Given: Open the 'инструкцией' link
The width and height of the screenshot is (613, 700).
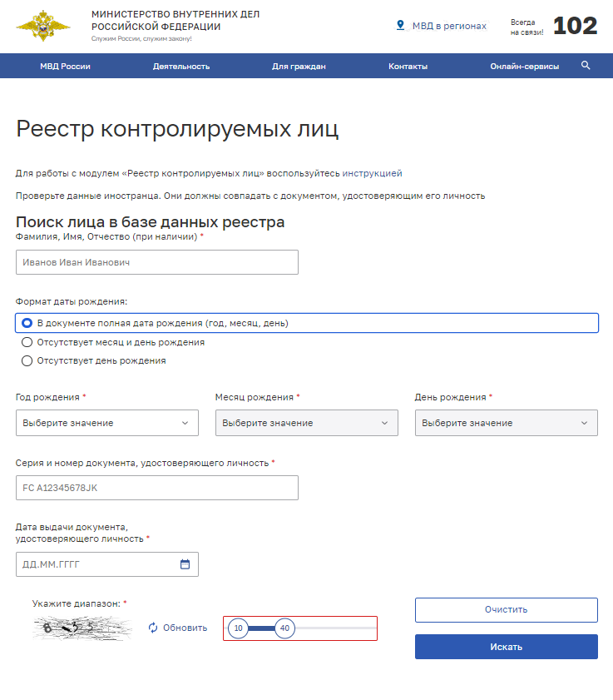Looking at the screenshot, I should [x=372, y=173].
